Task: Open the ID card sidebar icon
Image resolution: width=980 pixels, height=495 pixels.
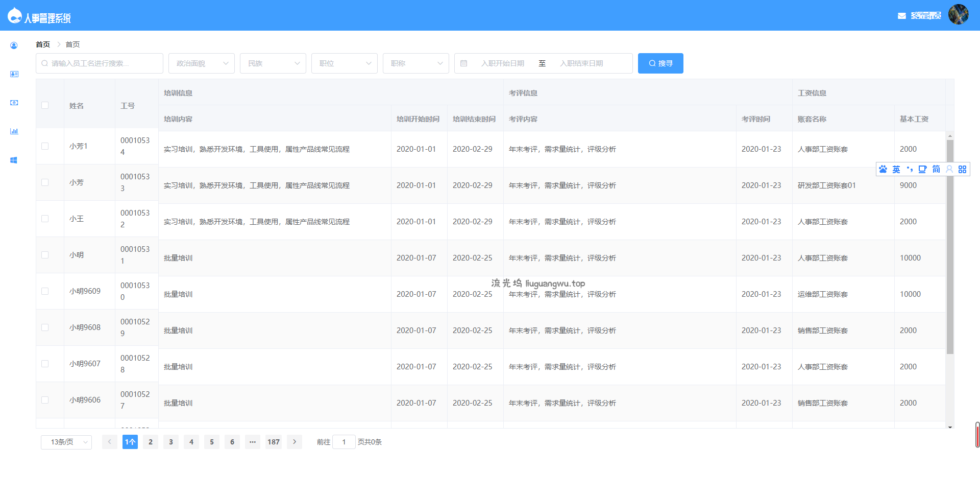Action: [14, 74]
